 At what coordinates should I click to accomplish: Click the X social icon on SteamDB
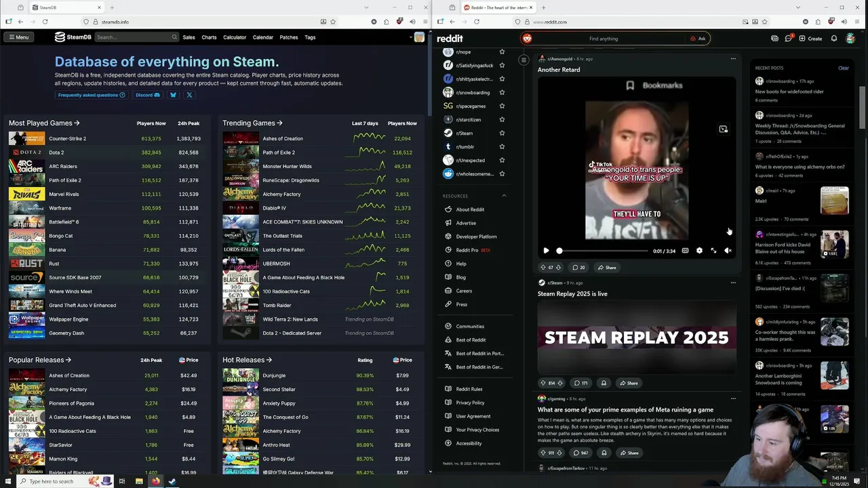click(x=189, y=95)
